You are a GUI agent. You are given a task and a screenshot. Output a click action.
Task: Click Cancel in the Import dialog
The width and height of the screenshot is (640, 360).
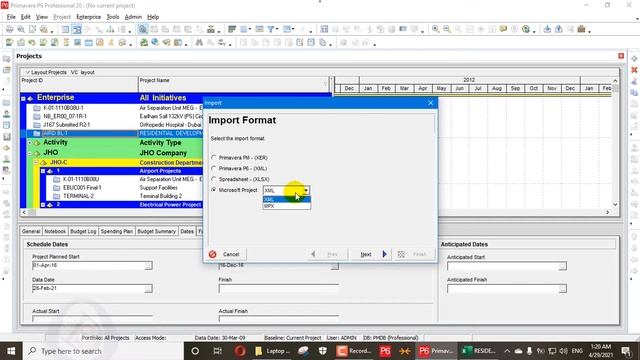225,254
